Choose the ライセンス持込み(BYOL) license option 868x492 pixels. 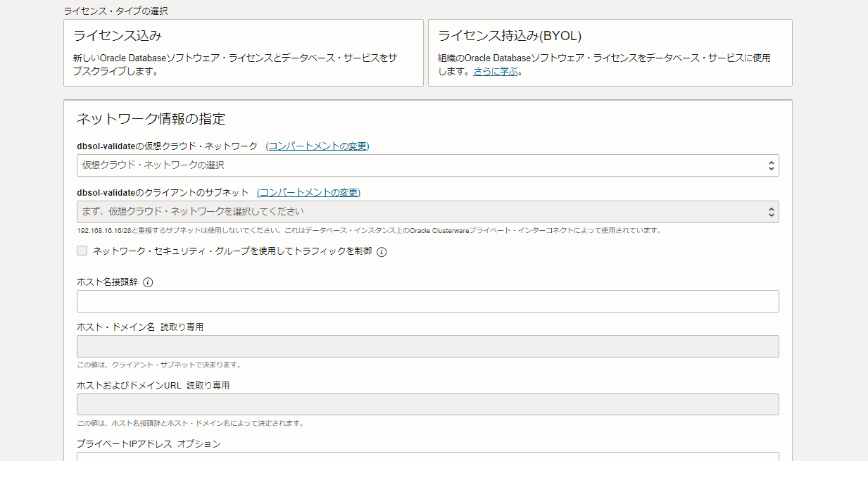pyautogui.click(x=610, y=53)
